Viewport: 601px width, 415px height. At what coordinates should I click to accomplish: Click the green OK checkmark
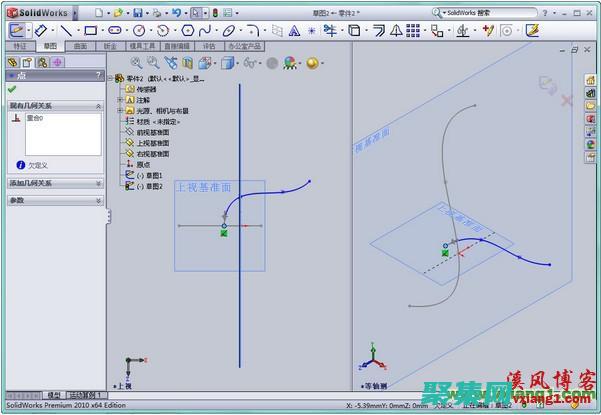tap(12, 89)
